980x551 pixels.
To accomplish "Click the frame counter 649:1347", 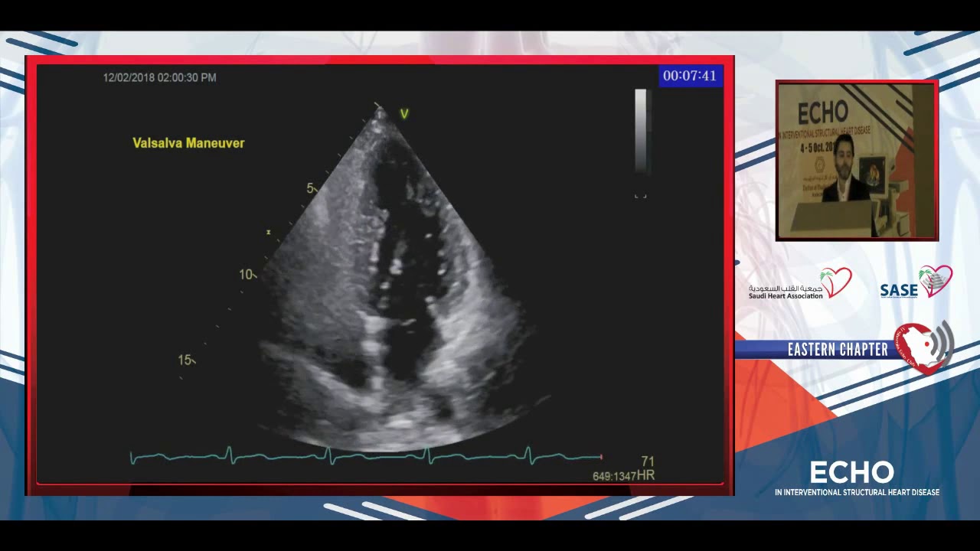I will click(x=614, y=476).
